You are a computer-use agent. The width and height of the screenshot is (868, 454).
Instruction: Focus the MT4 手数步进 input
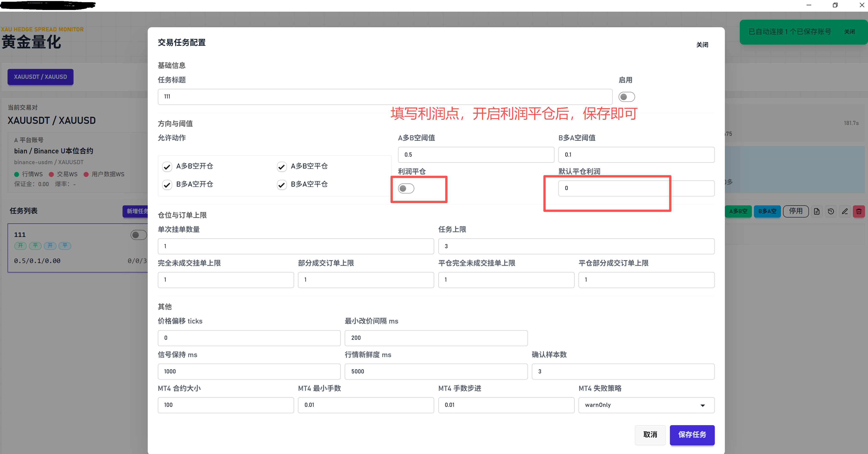point(506,405)
